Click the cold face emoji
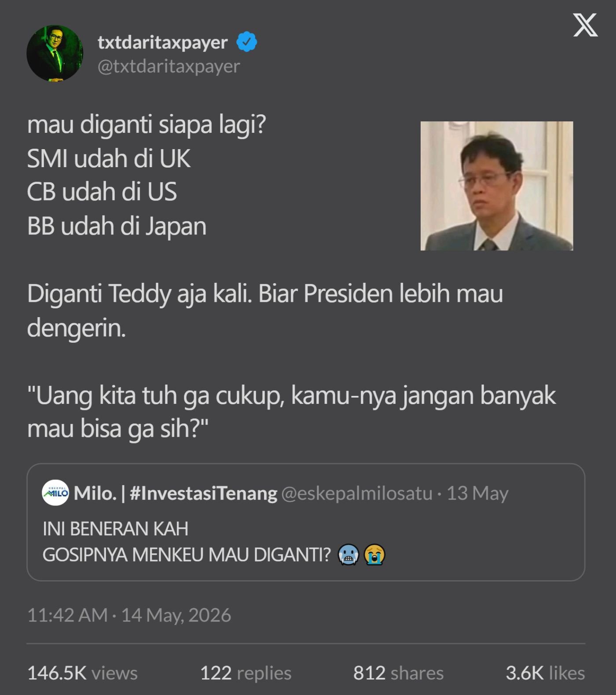This screenshot has width=616, height=695. click(x=348, y=554)
